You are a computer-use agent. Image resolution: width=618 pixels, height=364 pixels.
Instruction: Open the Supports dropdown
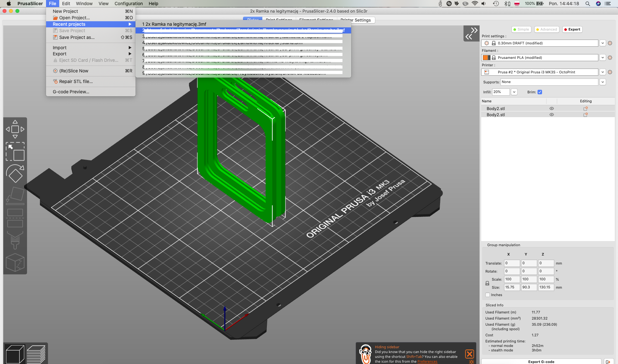pyautogui.click(x=603, y=82)
